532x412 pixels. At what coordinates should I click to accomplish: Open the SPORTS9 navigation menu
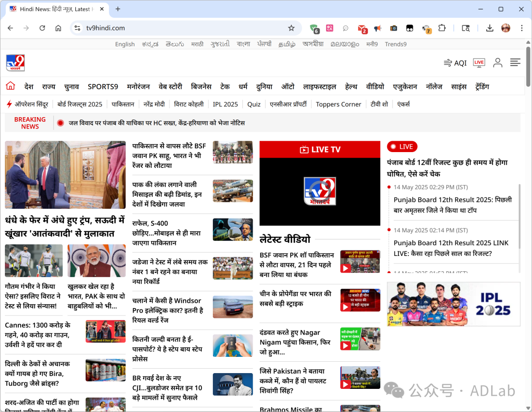coord(103,87)
